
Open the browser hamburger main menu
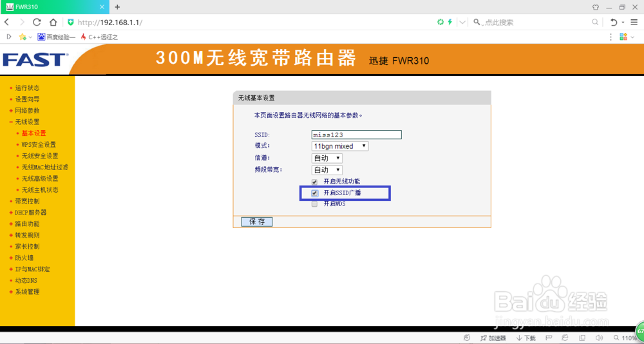634,22
